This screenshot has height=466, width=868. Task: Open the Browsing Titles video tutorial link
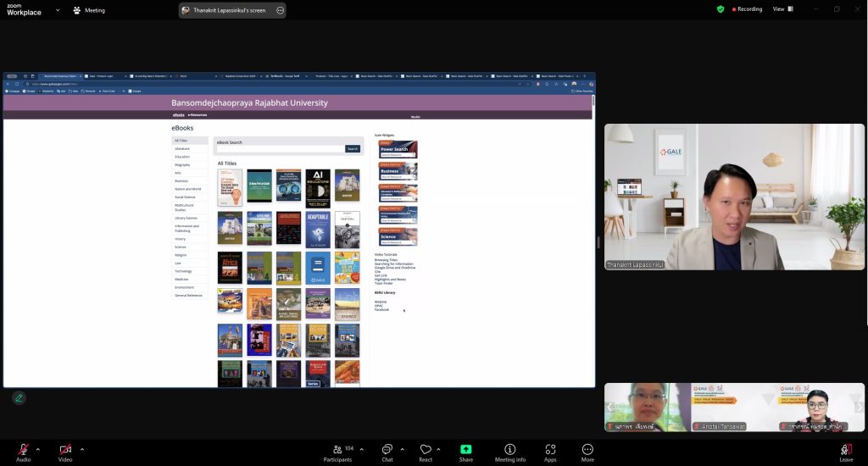pos(386,260)
